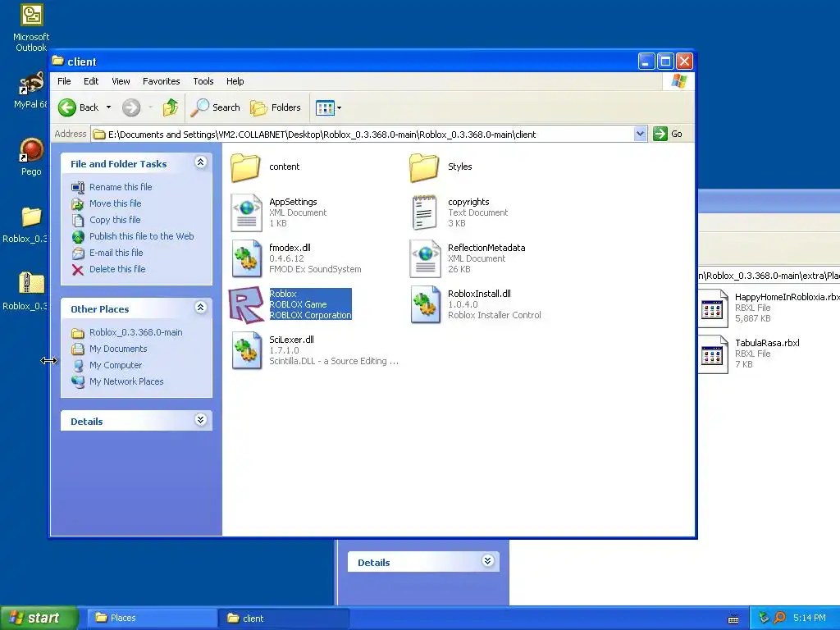Select the copyrights text document icon

point(424,212)
